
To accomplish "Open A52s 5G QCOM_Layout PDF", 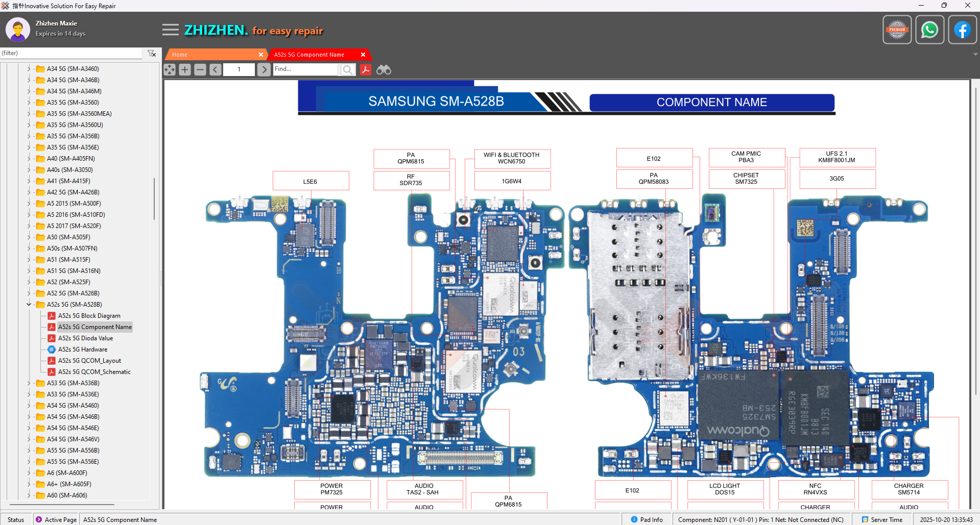I will pyautogui.click(x=89, y=361).
